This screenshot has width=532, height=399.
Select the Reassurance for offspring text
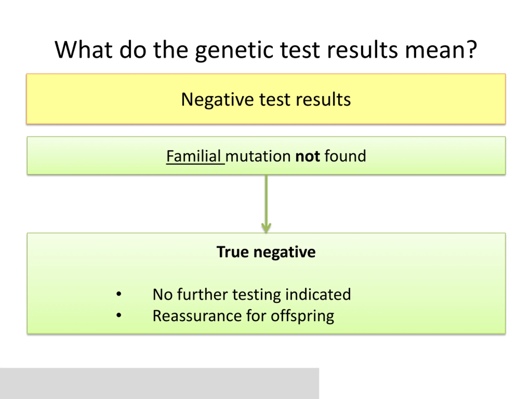243,316
